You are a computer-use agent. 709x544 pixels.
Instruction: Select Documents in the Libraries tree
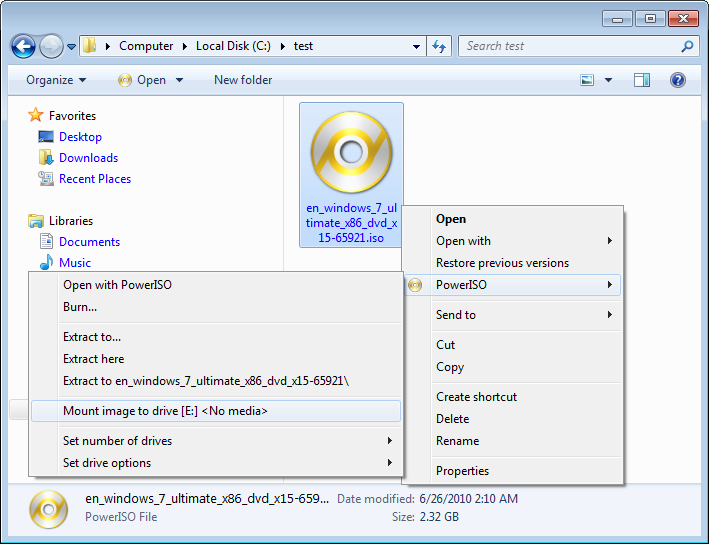(89, 242)
